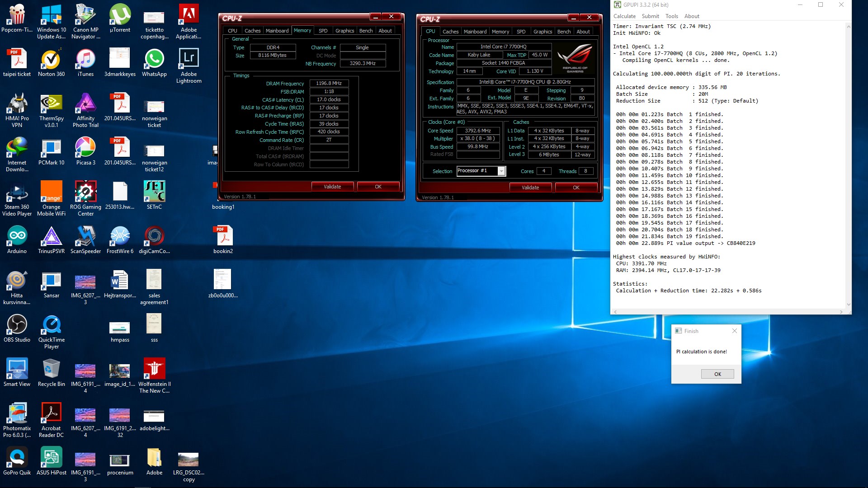The width and height of the screenshot is (868, 488).
Task: Launch Norton 360 shortcut
Action: [51, 63]
